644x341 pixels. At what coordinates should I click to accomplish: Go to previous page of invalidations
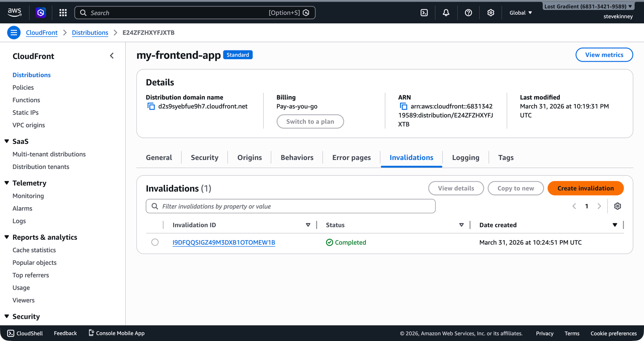click(574, 206)
